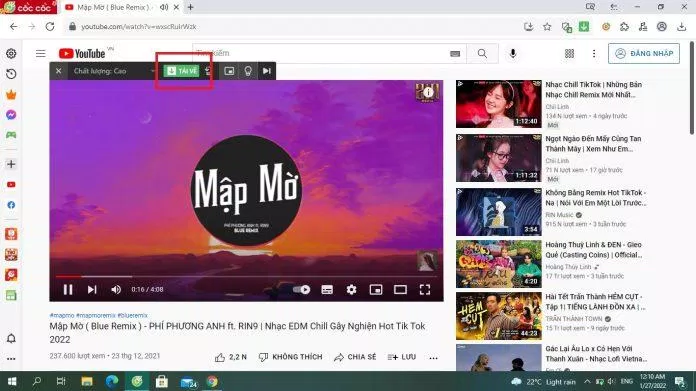Open Microsoft Edge from taskbar
The width and height of the screenshot is (696, 391).
[112, 381]
